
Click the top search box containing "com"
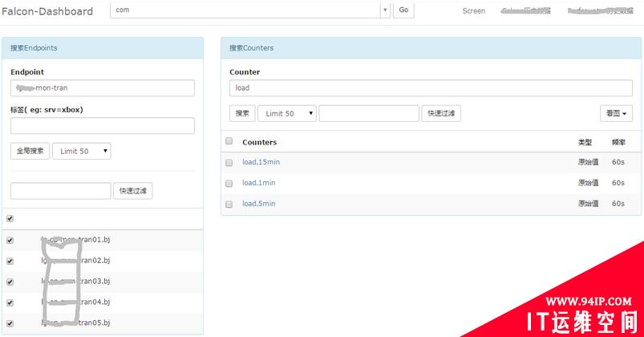click(x=245, y=10)
